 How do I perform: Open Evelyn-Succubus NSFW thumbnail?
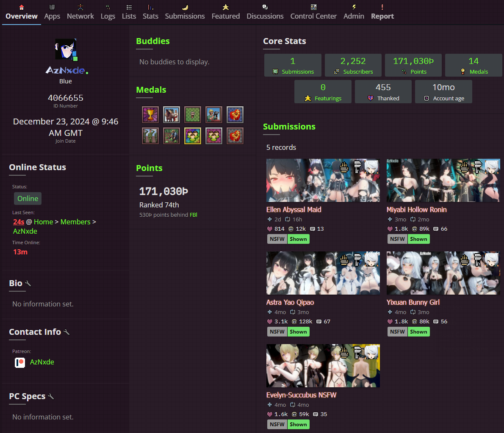[323, 366]
